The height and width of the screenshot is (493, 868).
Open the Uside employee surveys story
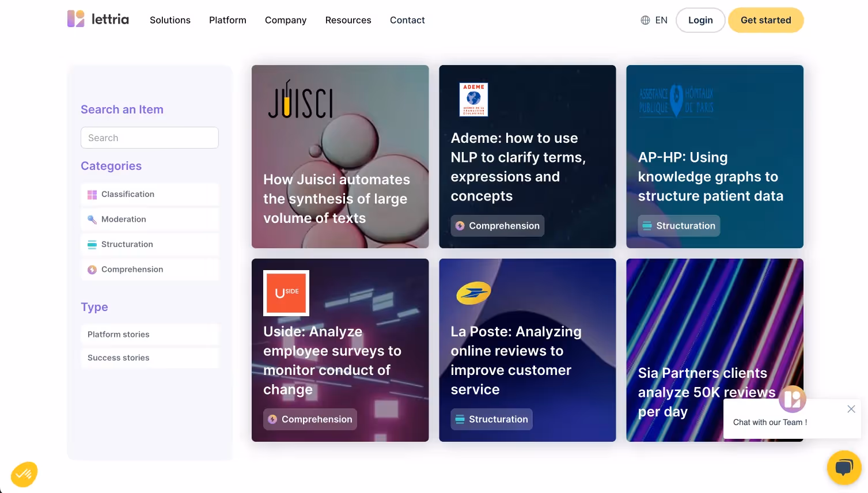[x=340, y=350]
